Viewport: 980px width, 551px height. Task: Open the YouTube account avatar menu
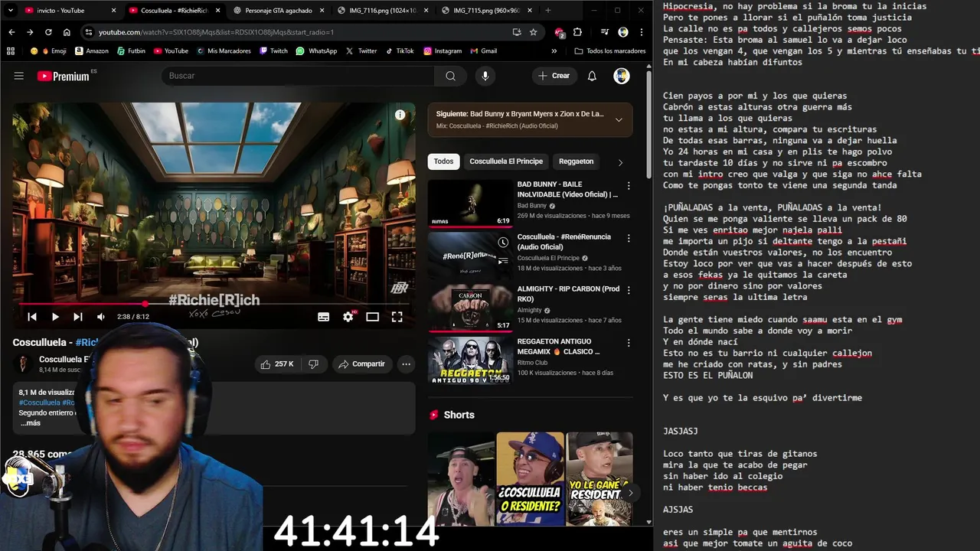click(x=622, y=76)
